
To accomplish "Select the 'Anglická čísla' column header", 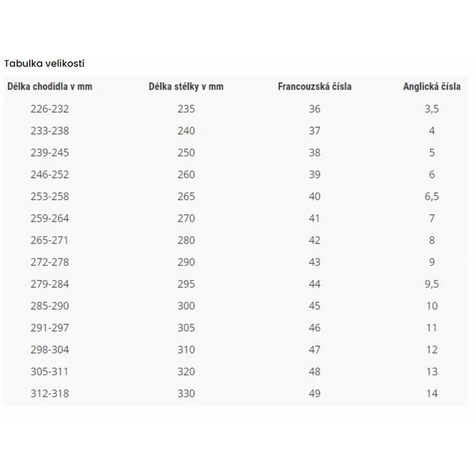I will tap(432, 86).
